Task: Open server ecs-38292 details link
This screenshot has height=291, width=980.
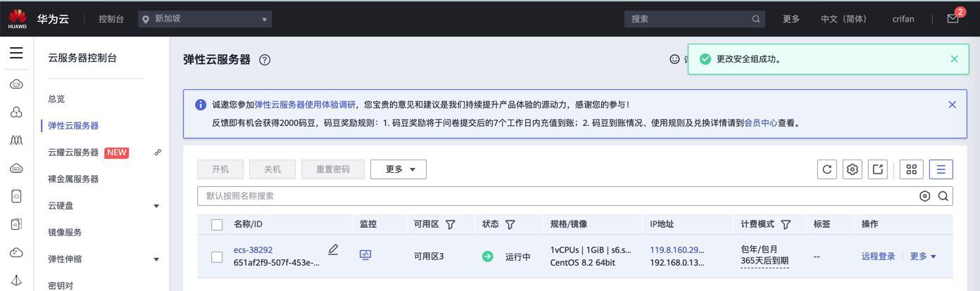Action: [x=253, y=250]
